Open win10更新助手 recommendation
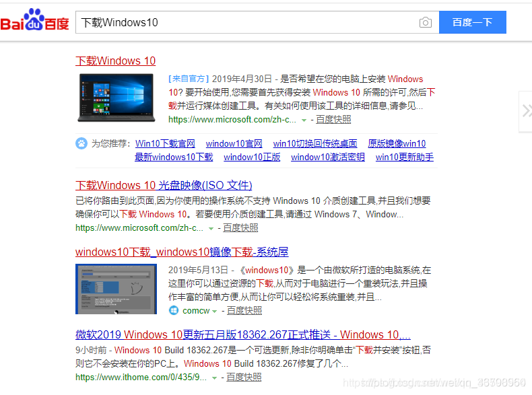Viewport: 532px width, 395px height. (405, 157)
